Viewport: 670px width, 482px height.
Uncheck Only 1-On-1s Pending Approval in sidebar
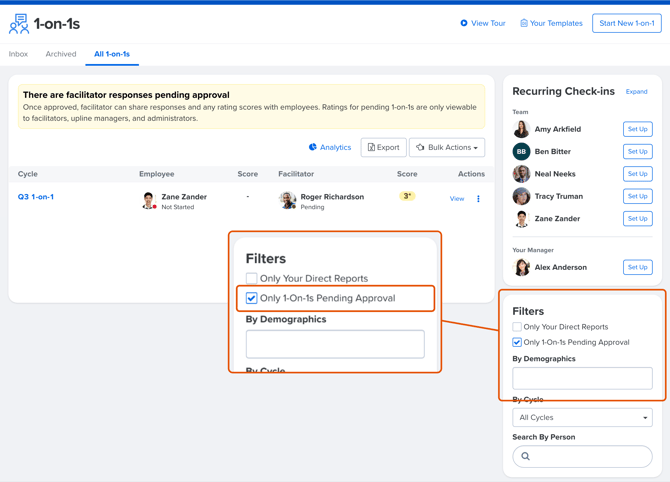pos(517,342)
